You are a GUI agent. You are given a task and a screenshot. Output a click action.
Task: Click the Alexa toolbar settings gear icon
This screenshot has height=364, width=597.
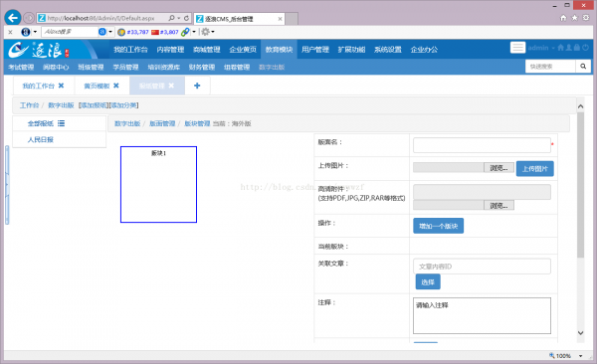pos(205,32)
